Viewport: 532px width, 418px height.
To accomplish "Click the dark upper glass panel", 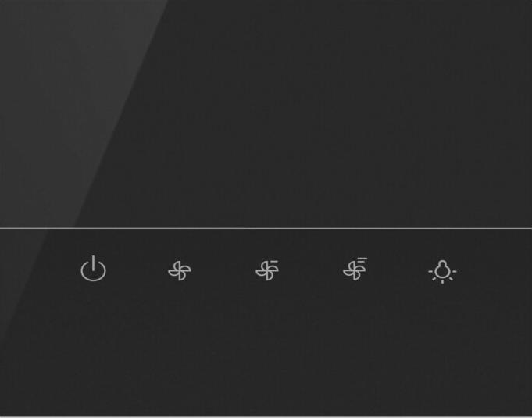I will click(266, 113).
